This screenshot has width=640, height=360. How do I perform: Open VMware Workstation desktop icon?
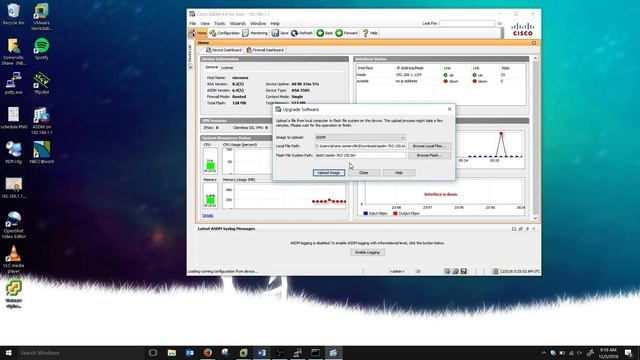pos(41,17)
